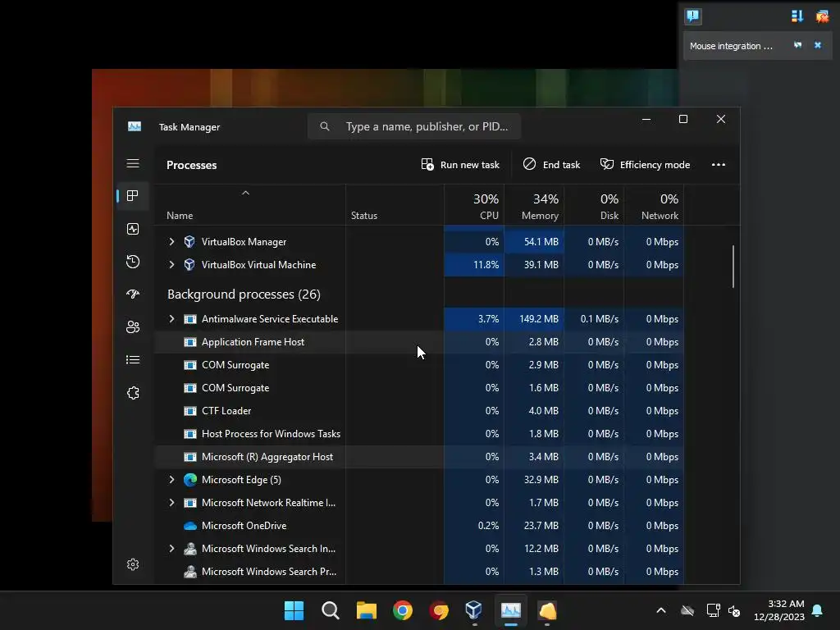840x630 pixels.
Task: Click the search field in Task Manager
Action: 414,126
